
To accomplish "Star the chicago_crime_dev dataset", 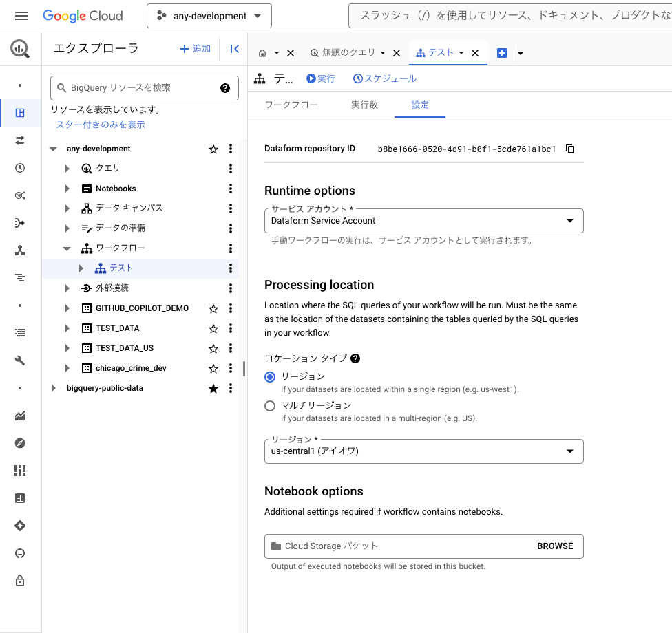I will 213,368.
